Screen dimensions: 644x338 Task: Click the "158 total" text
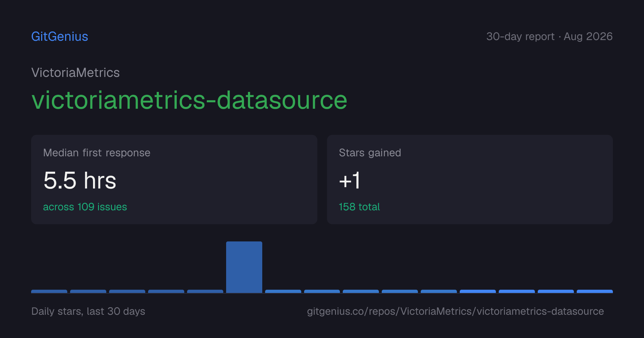359,207
